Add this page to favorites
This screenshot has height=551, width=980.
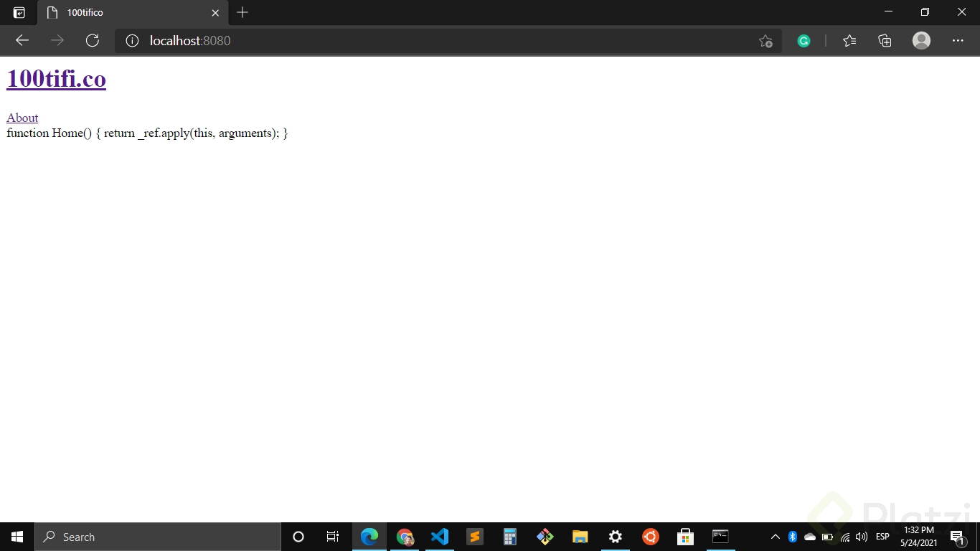[765, 41]
